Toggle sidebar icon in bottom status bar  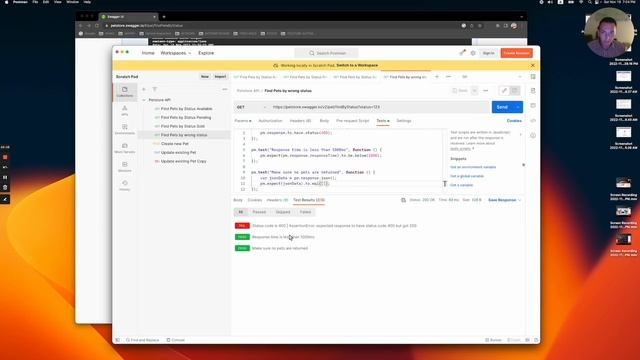[x=118, y=340]
